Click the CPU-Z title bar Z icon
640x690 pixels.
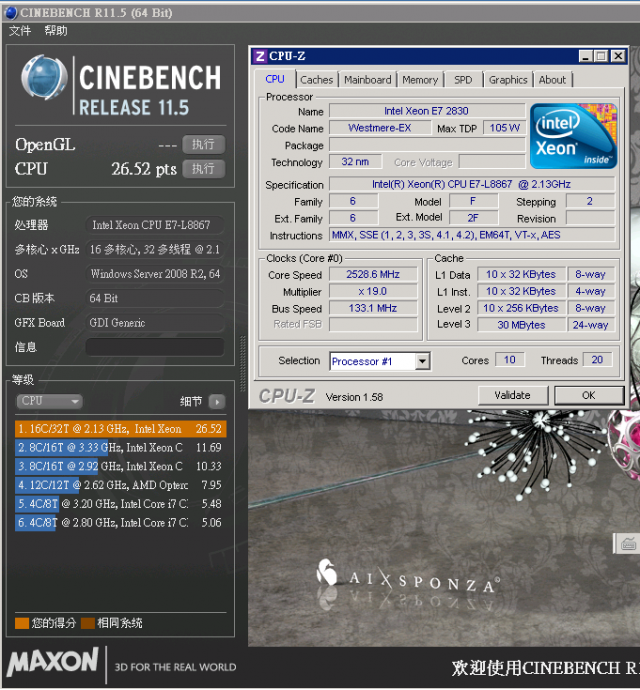click(x=260, y=56)
